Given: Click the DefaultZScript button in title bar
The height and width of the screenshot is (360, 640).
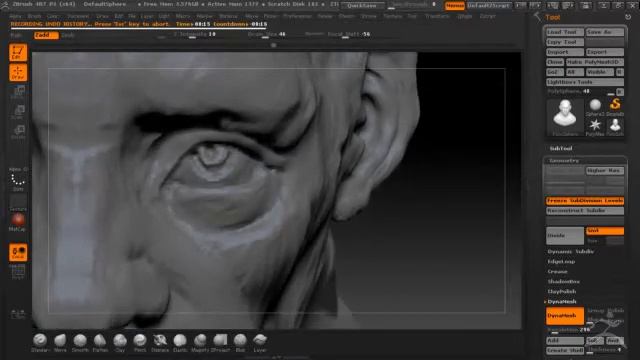Looking at the screenshot, I should point(489,6).
